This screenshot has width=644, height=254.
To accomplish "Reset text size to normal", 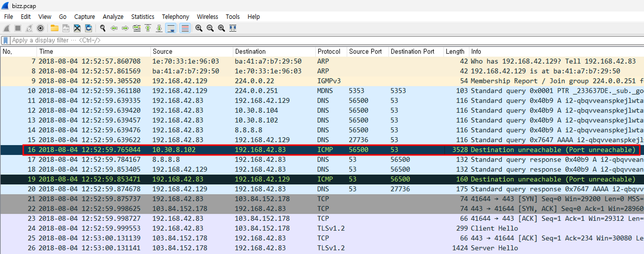I will coord(222,28).
